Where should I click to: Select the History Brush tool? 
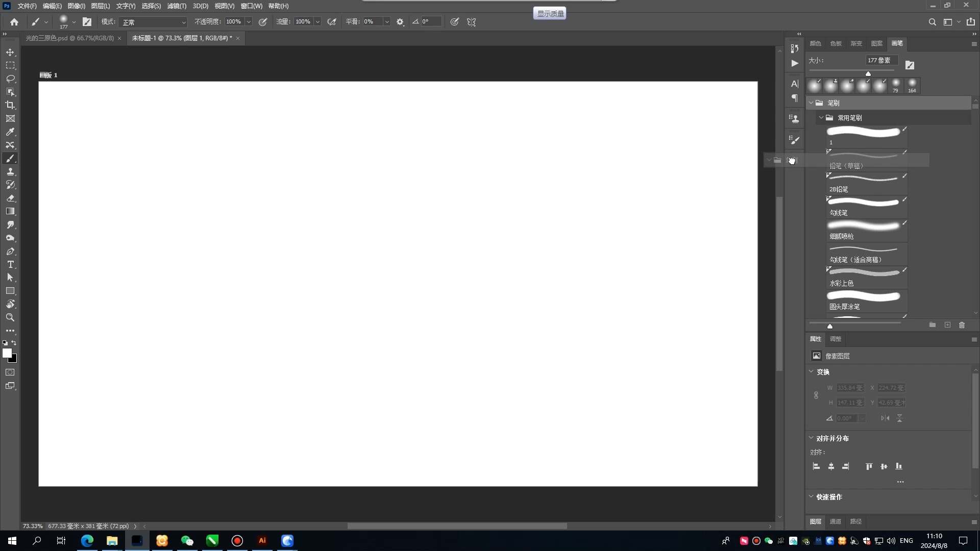click(10, 185)
